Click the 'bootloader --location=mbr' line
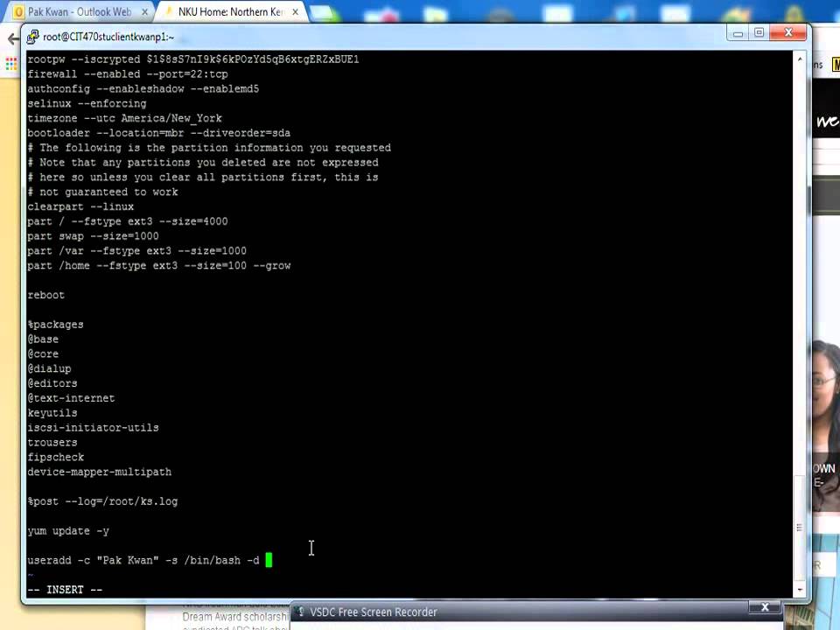The width and height of the screenshot is (840, 630). tap(158, 133)
